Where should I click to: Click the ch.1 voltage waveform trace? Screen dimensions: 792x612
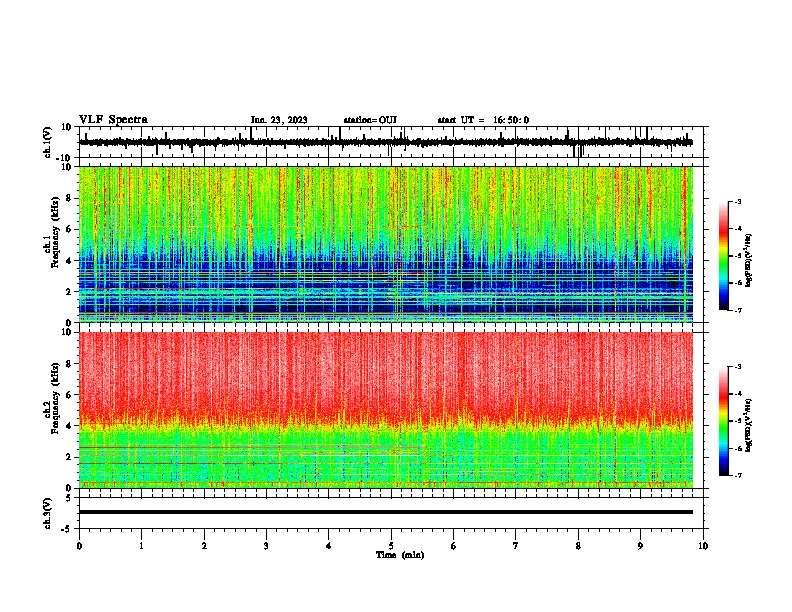385,142
